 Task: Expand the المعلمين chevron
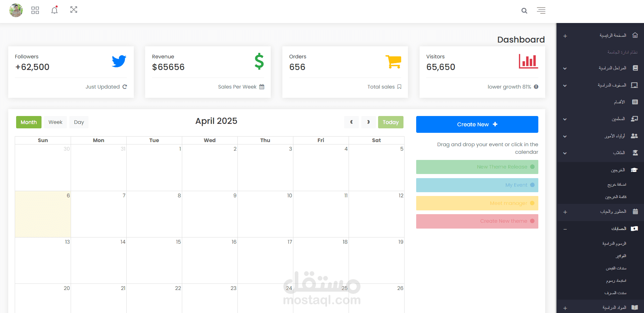[565, 119]
